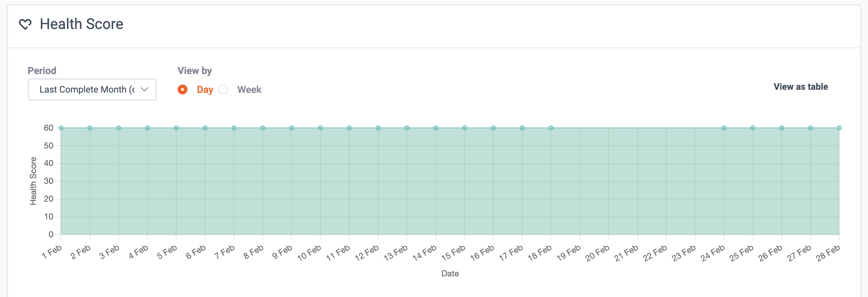The image size is (868, 297).
Task: Click the Period dropdown chevron arrow
Action: click(144, 89)
